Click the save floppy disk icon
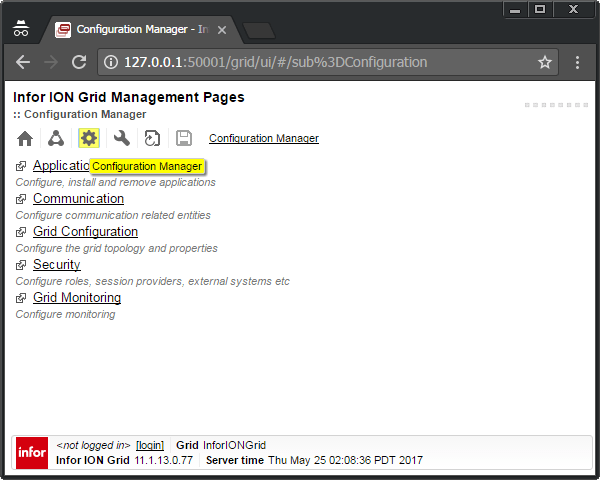This screenshot has width=600, height=480. pos(184,139)
